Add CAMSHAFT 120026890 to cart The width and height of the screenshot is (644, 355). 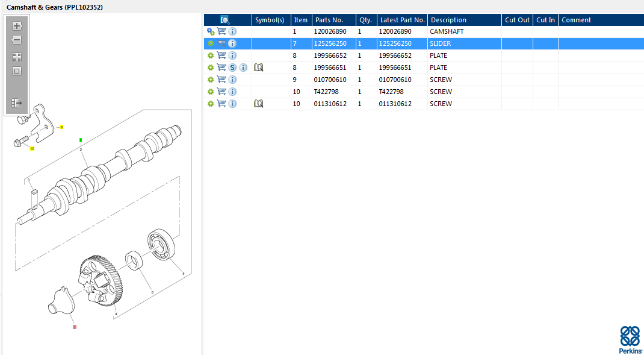tap(221, 31)
